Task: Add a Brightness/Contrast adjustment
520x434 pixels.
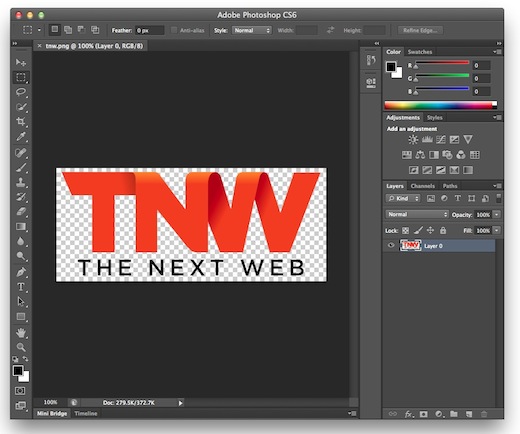Action: [413, 140]
